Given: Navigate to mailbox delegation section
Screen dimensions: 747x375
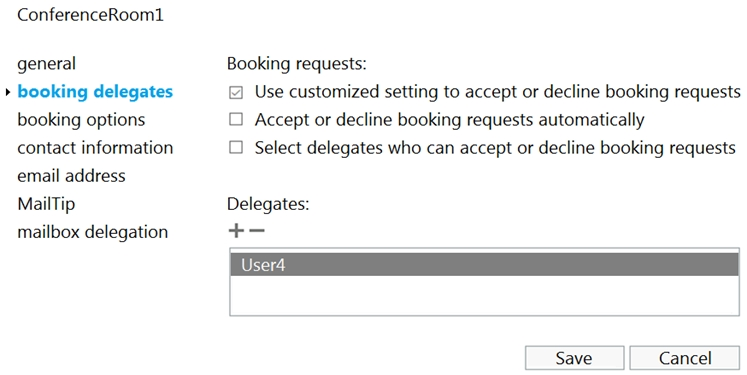Looking at the screenshot, I should [93, 232].
